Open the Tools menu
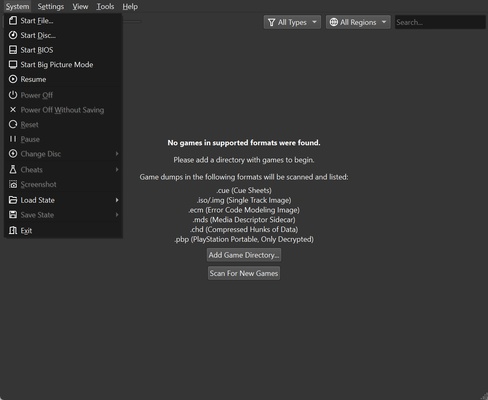Screen dimensions: 488x400 click(105, 7)
